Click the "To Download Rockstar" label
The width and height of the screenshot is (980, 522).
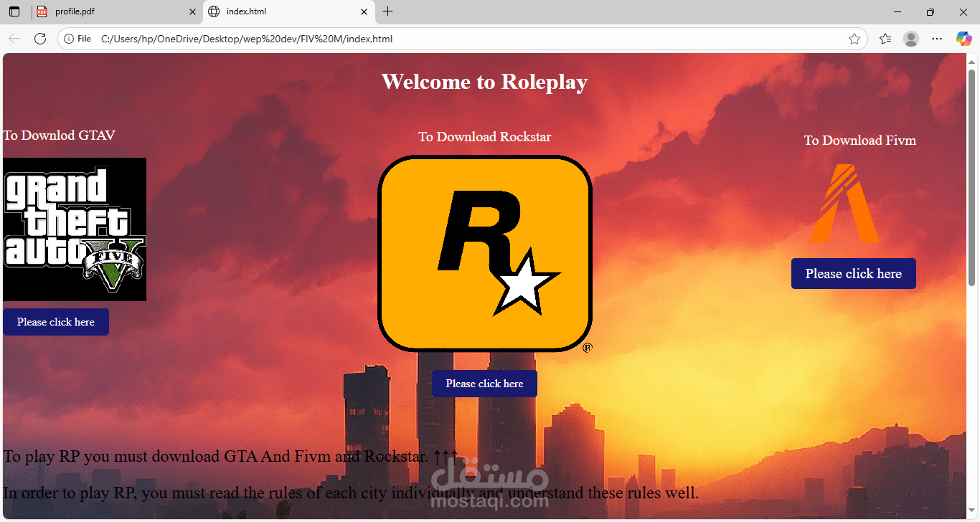485,136
